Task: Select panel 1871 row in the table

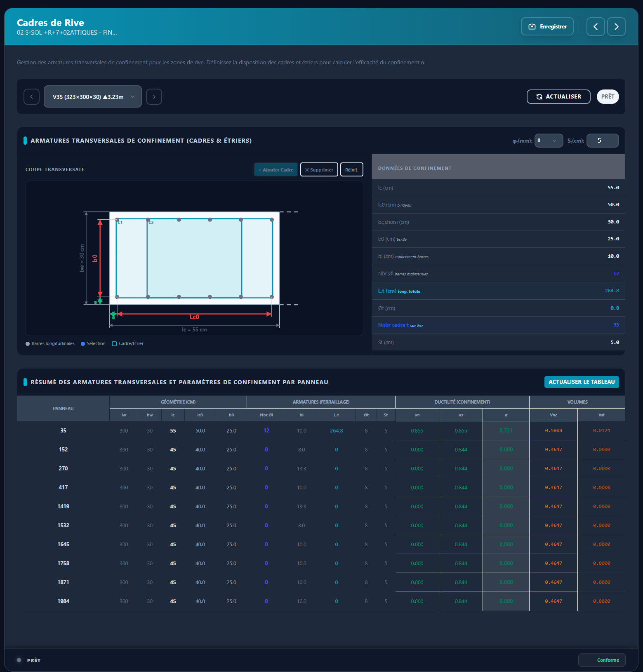Action: tap(321, 582)
